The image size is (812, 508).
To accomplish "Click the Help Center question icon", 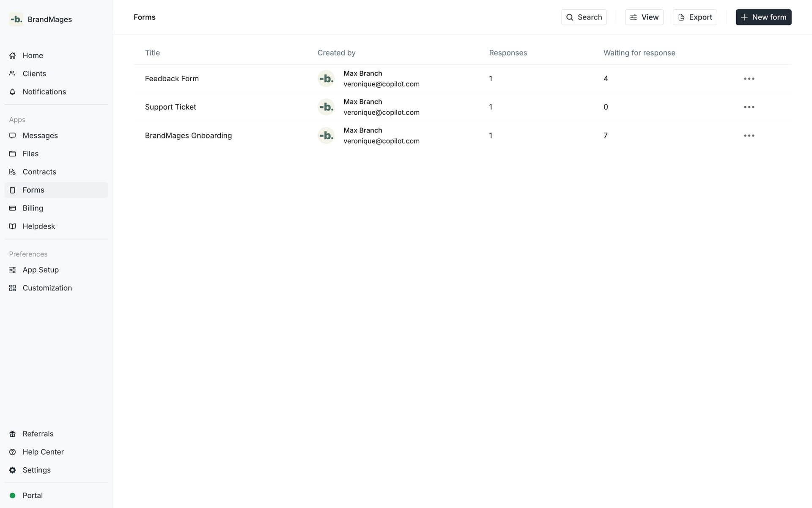I will tap(13, 452).
